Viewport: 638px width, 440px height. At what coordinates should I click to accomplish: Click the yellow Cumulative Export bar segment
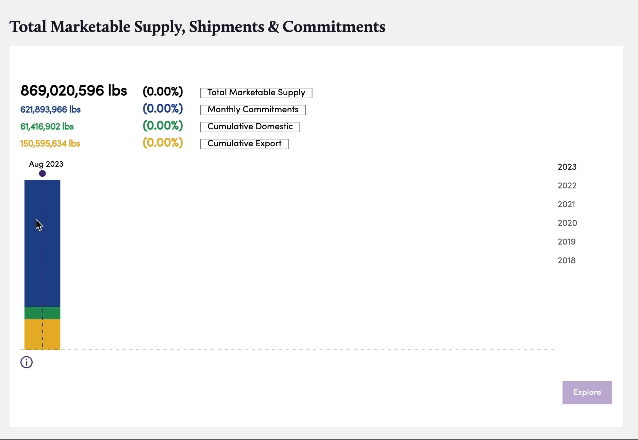[42, 334]
